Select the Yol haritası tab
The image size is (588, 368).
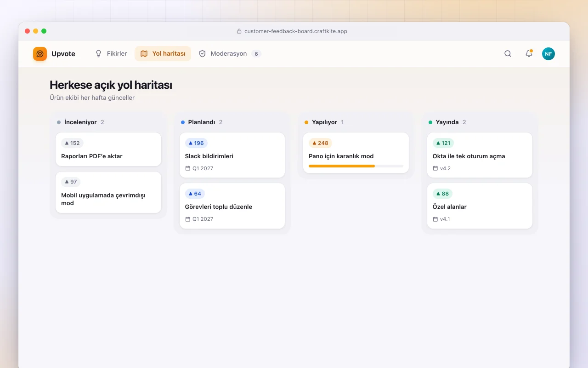(x=163, y=54)
